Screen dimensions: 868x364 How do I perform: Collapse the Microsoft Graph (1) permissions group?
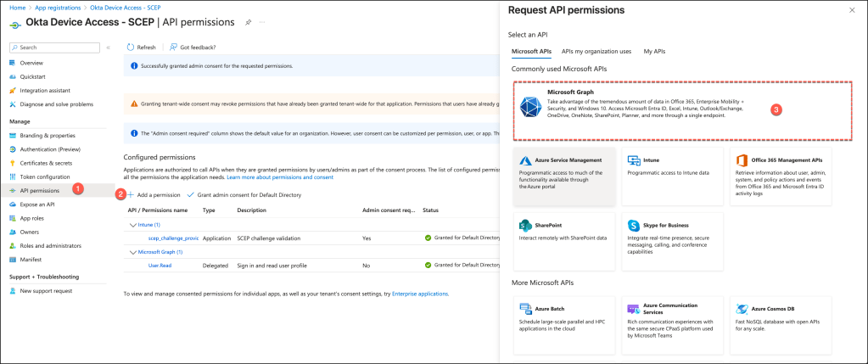(132, 252)
